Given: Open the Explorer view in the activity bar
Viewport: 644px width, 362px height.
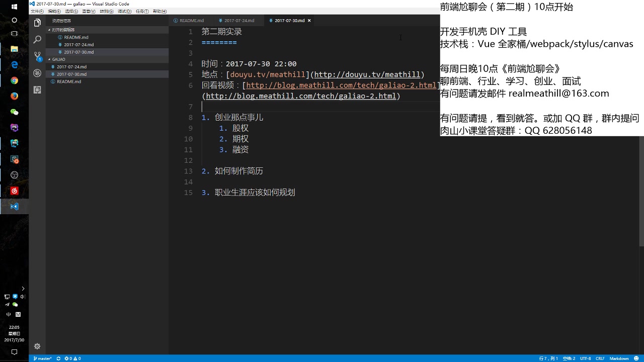Looking at the screenshot, I should point(37,23).
